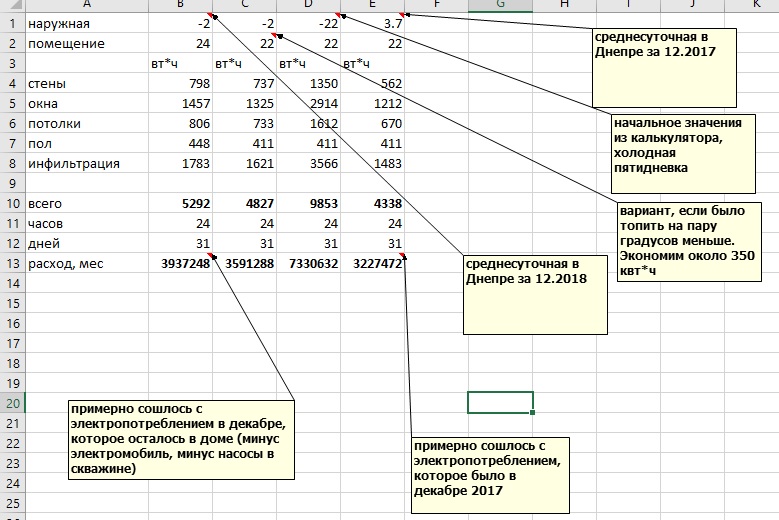Viewport: 779px width, 520px height.
Task: Click monthly total 3591288
Action: click(244, 263)
